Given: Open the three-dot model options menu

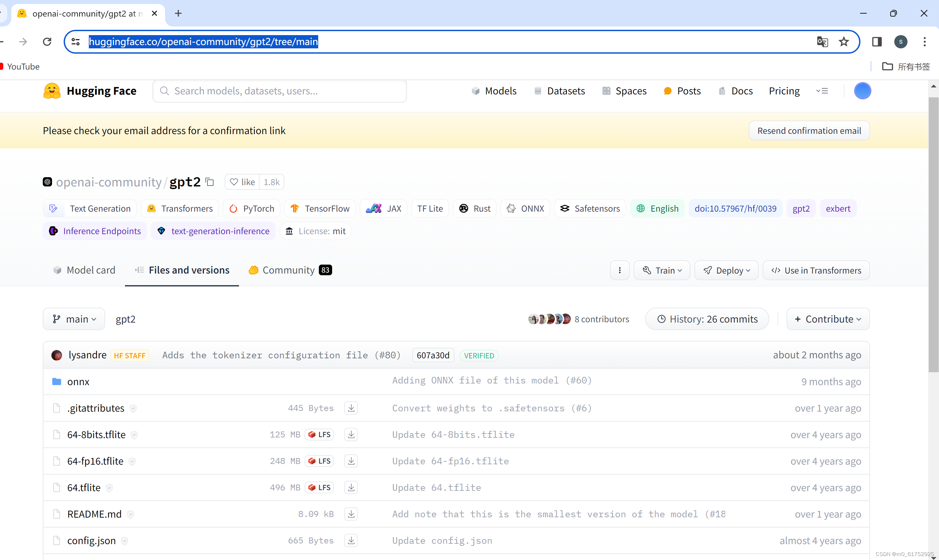Looking at the screenshot, I should coord(619,270).
